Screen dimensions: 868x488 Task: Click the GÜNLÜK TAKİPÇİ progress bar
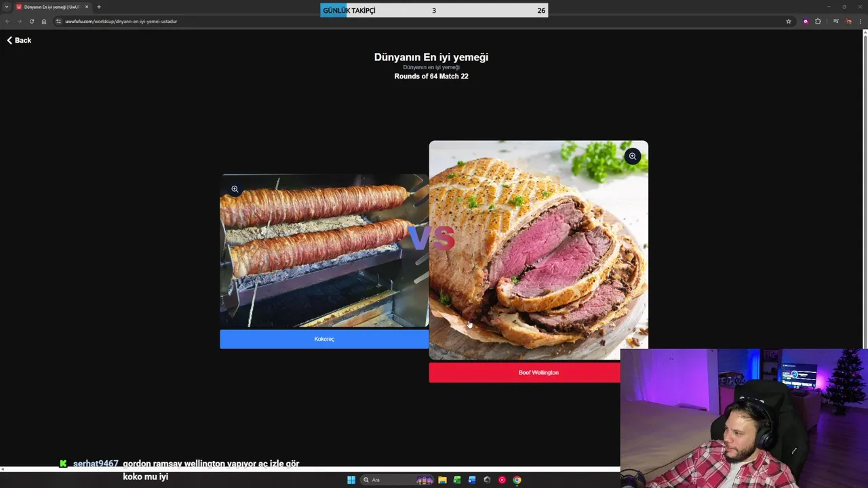point(434,10)
